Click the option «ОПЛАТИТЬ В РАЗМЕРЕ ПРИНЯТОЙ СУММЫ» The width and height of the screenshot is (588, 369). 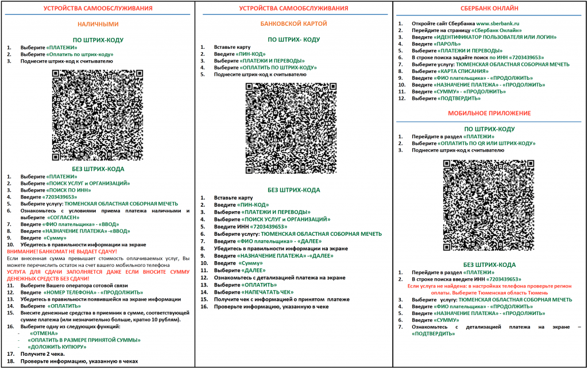point(84,340)
